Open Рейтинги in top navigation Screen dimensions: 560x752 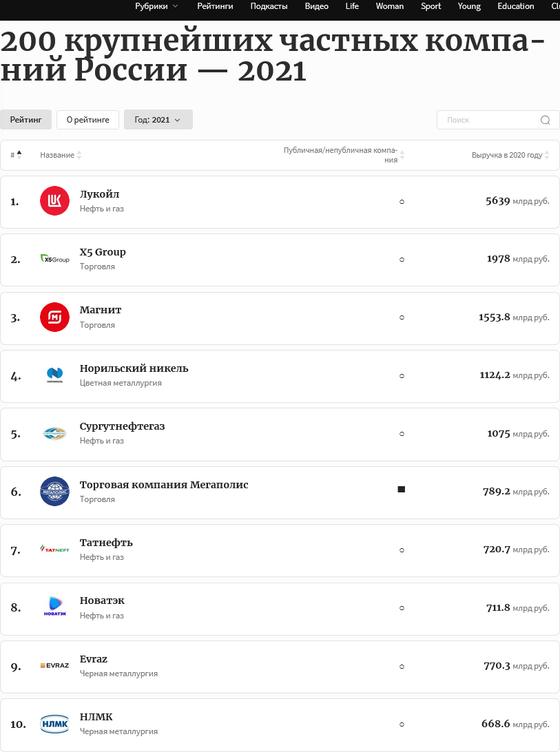tap(215, 6)
